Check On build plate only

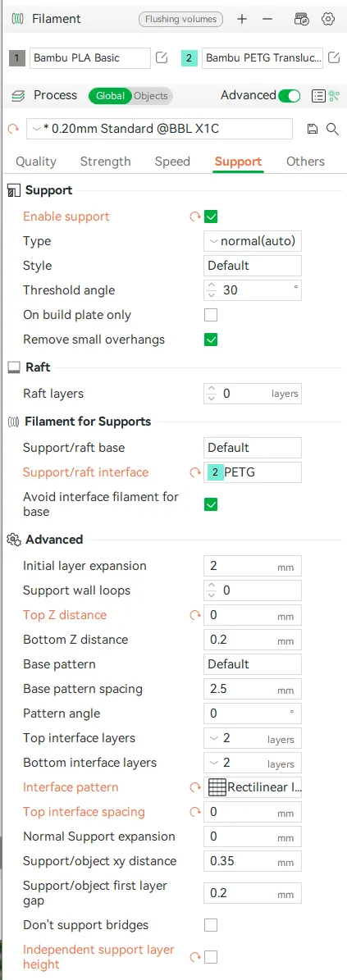(212, 315)
